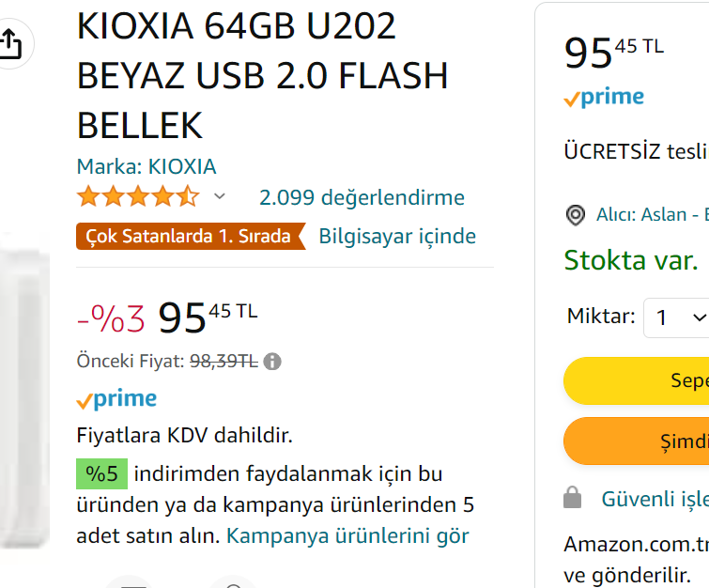
Task: Open the Marka: KIOXIA brand link
Action: click(146, 167)
